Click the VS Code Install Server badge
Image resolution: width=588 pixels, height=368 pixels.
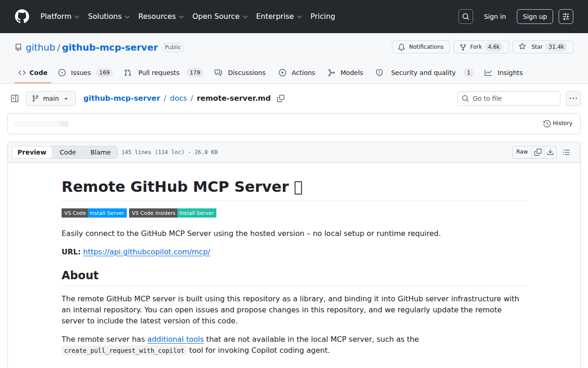click(x=94, y=213)
